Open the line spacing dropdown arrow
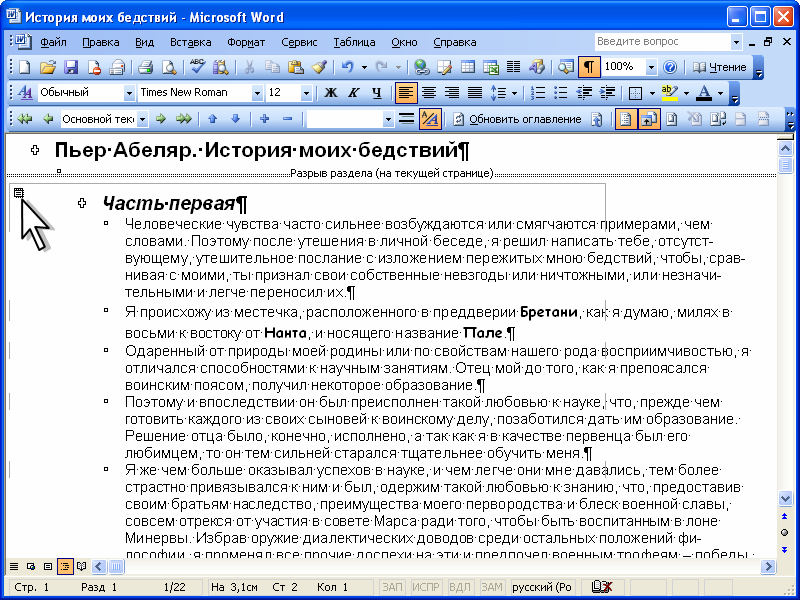Viewport: 800px width, 600px height. (514, 93)
